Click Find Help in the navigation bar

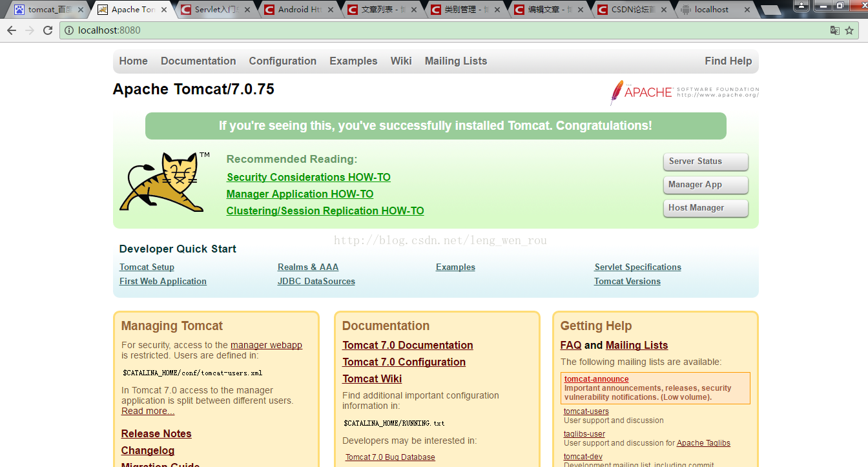click(x=728, y=61)
